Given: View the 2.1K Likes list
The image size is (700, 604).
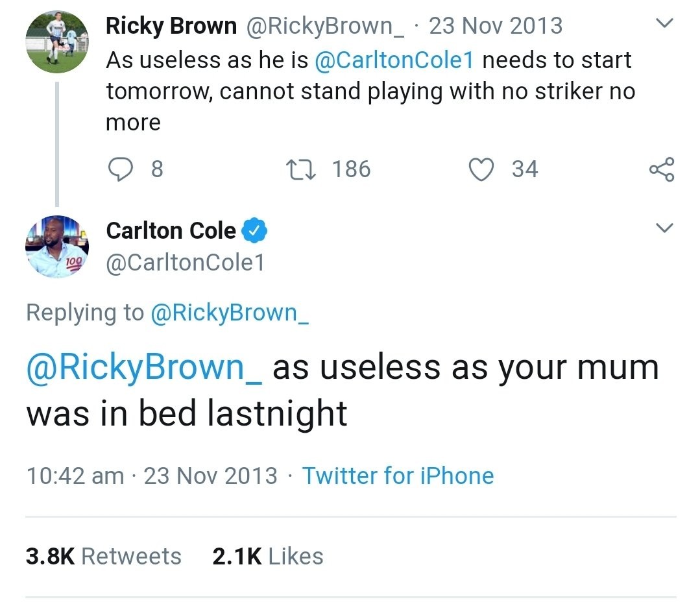Looking at the screenshot, I should click(x=267, y=556).
